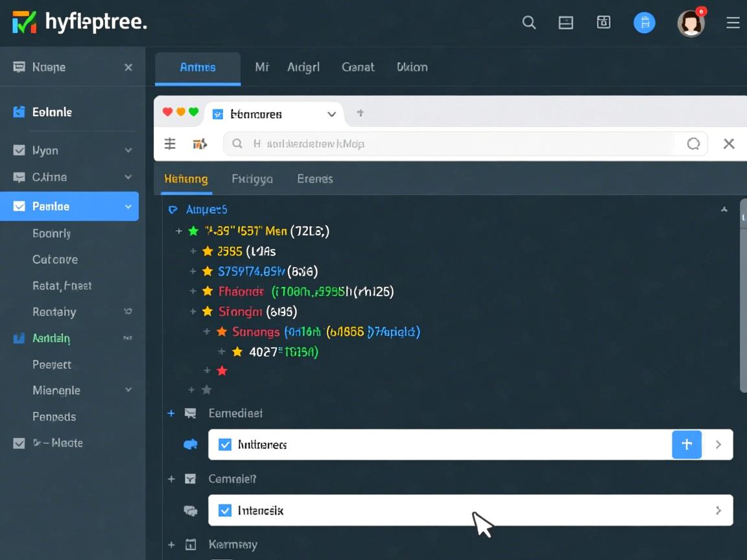Click the user avatar profile picture
747x560 pixels.
point(691,24)
